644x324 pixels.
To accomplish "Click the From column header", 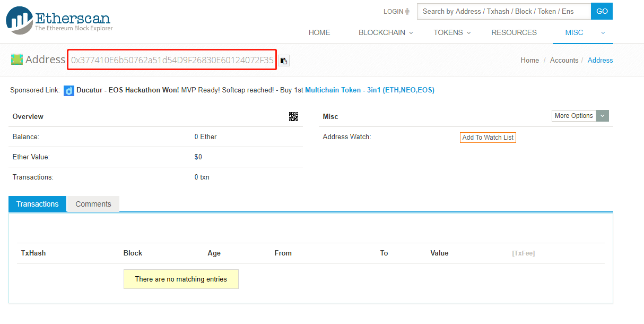I will point(283,253).
